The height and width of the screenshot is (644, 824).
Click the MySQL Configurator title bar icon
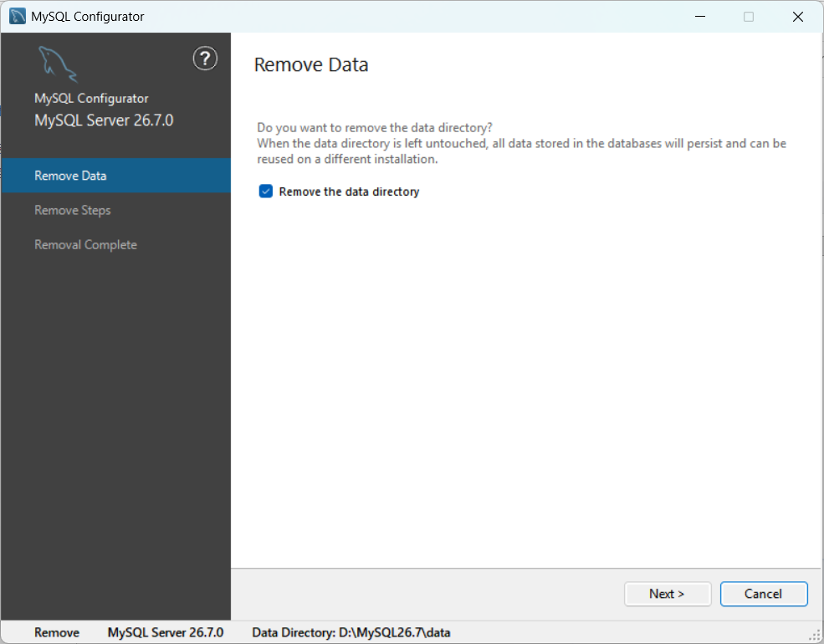click(x=18, y=16)
